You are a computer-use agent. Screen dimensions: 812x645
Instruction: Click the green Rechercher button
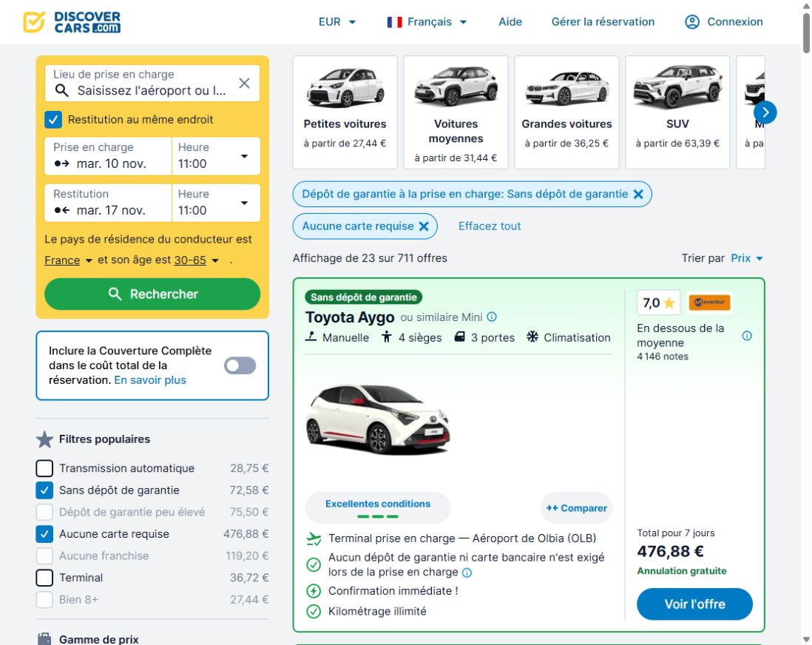152,294
